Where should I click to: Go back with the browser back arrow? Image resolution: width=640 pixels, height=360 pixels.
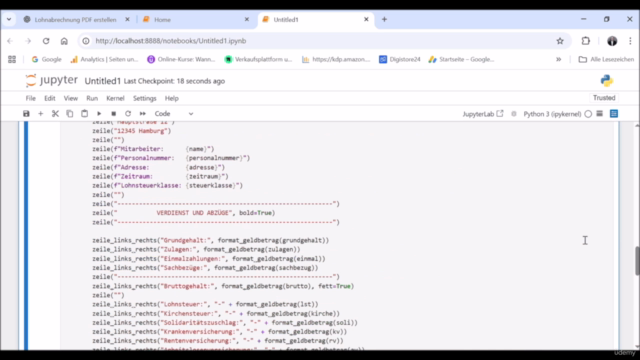10,41
